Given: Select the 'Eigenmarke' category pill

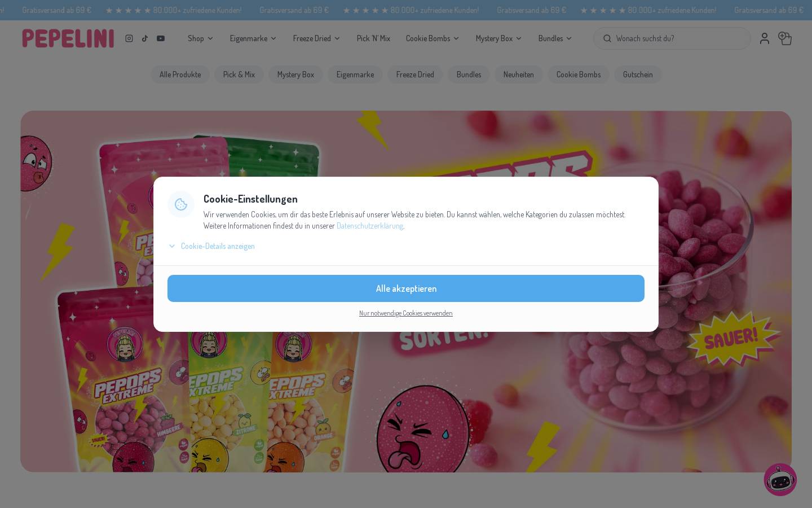Looking at the screenshot, I should point(355,75).
